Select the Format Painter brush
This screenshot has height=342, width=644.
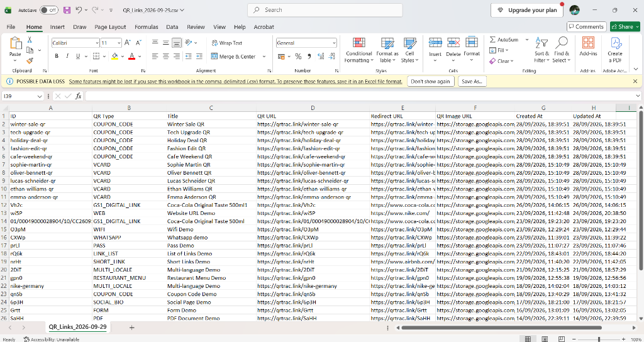pos(30,61)
